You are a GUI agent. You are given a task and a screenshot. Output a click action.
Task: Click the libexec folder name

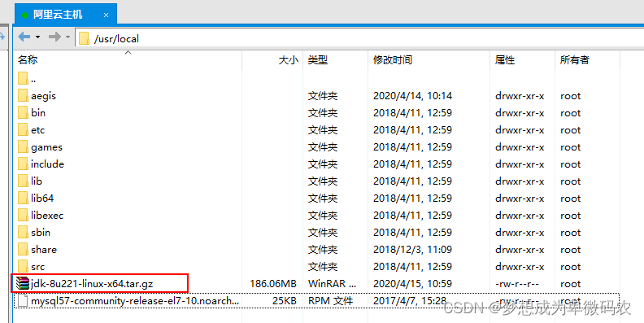[x=47, y=216]
